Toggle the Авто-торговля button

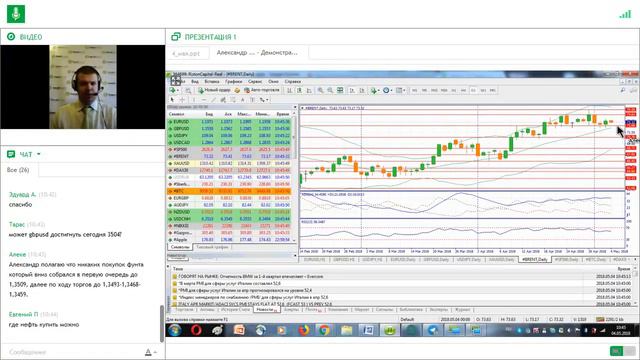pos(262,90)
